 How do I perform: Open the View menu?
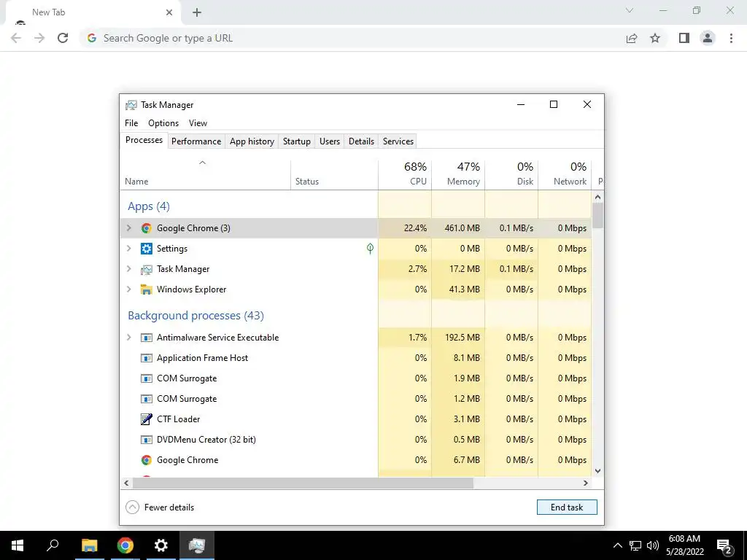click(x=198, y=122)
